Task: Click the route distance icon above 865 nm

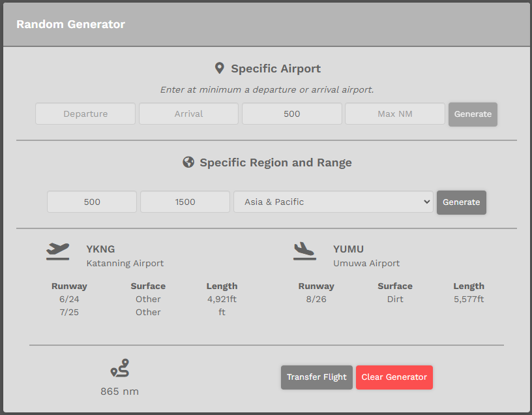Action: click(120, 368)
